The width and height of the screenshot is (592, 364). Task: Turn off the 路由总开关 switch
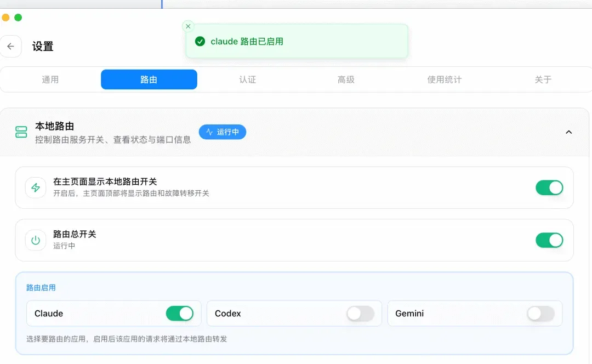(549, 240)
